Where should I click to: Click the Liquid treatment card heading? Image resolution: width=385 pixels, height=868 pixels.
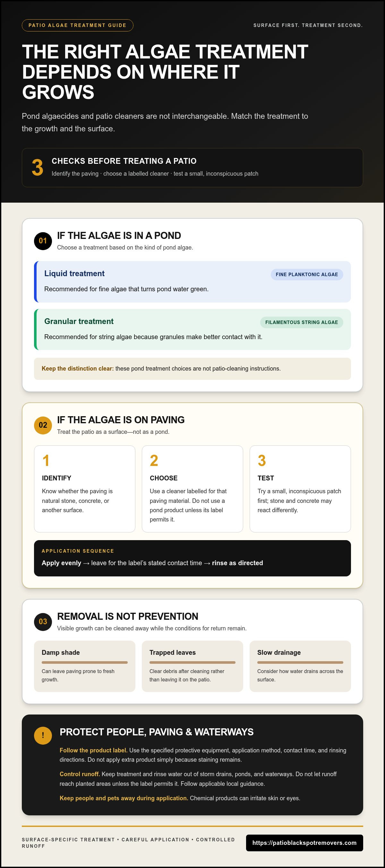[74, 273]
